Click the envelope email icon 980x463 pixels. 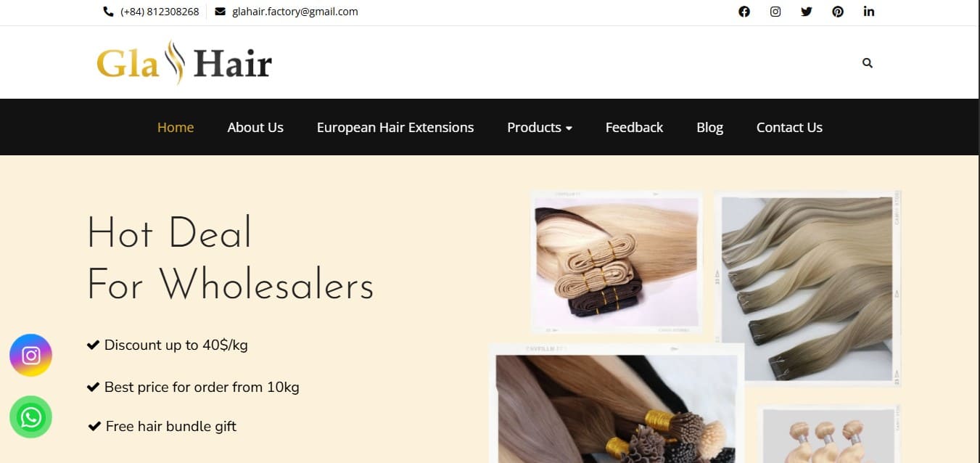point(220,12)
